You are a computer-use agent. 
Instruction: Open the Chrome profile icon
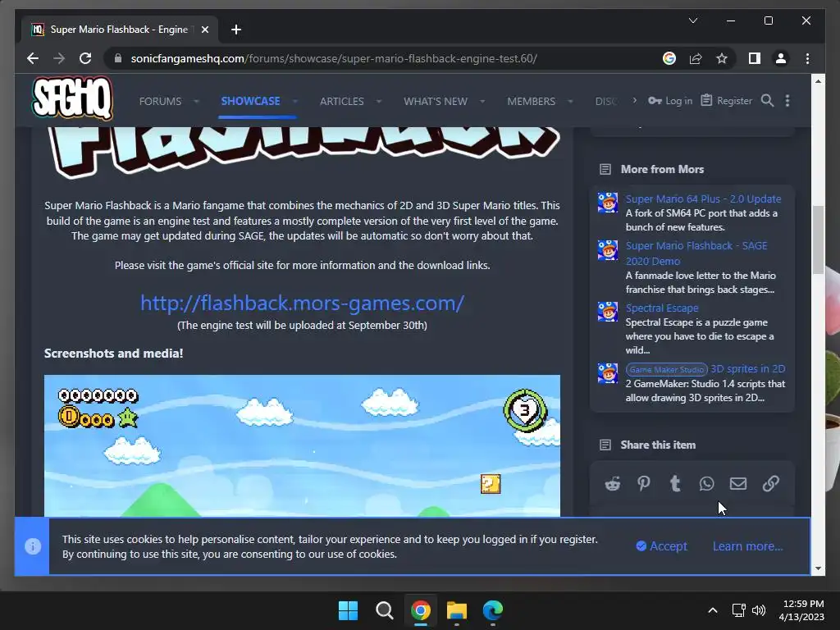click(x=781, y=58)
